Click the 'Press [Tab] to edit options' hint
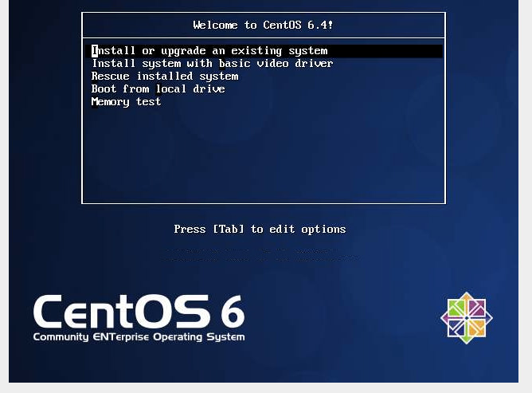The width and height of the screenshot is (532, 393). [x=260, y=230]
